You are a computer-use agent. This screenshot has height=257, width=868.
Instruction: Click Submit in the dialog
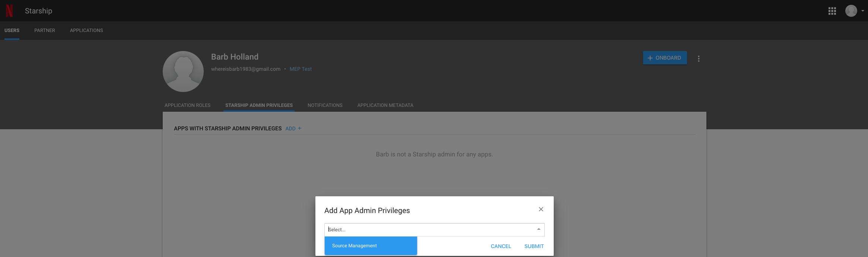click(534, 246)
